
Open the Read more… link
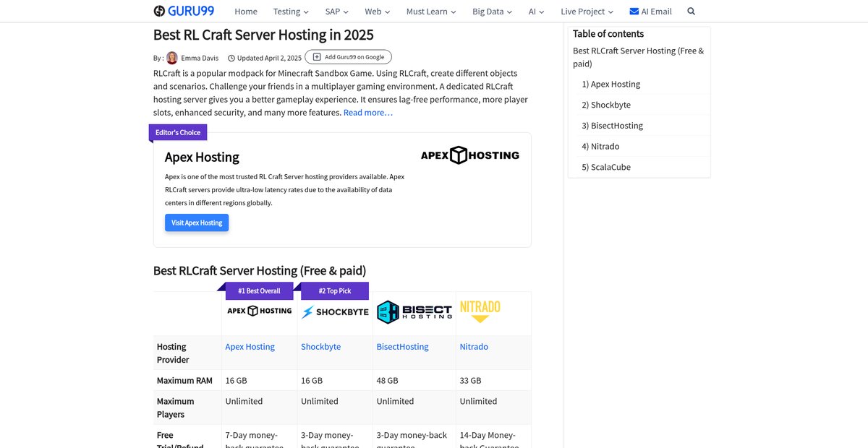(x=368, y=113)
